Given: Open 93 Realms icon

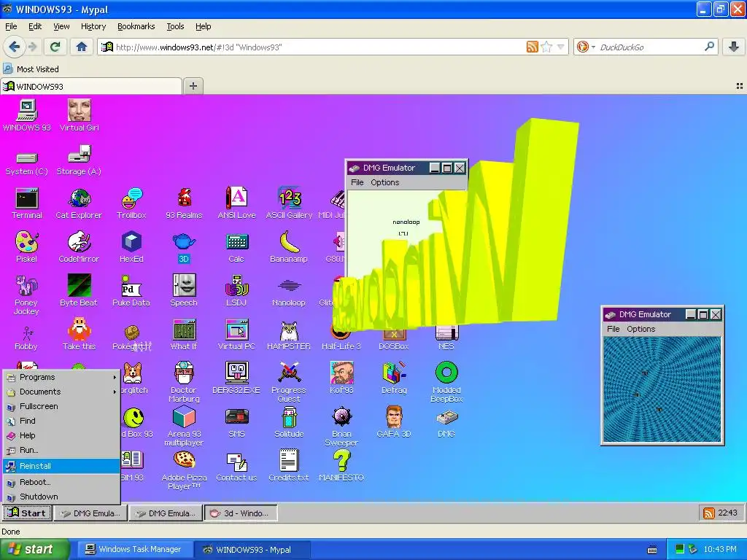Looking at the screenshot, I should tap(184, 203).
